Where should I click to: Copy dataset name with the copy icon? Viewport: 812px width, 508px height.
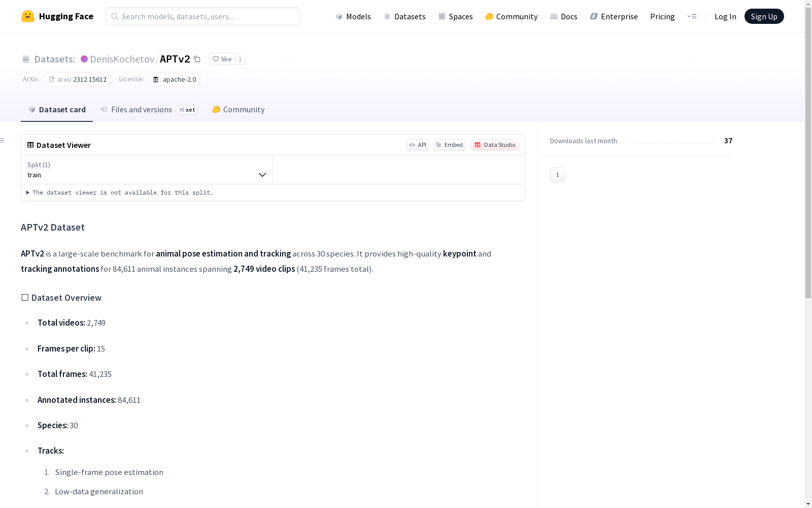tap(197, 59)
